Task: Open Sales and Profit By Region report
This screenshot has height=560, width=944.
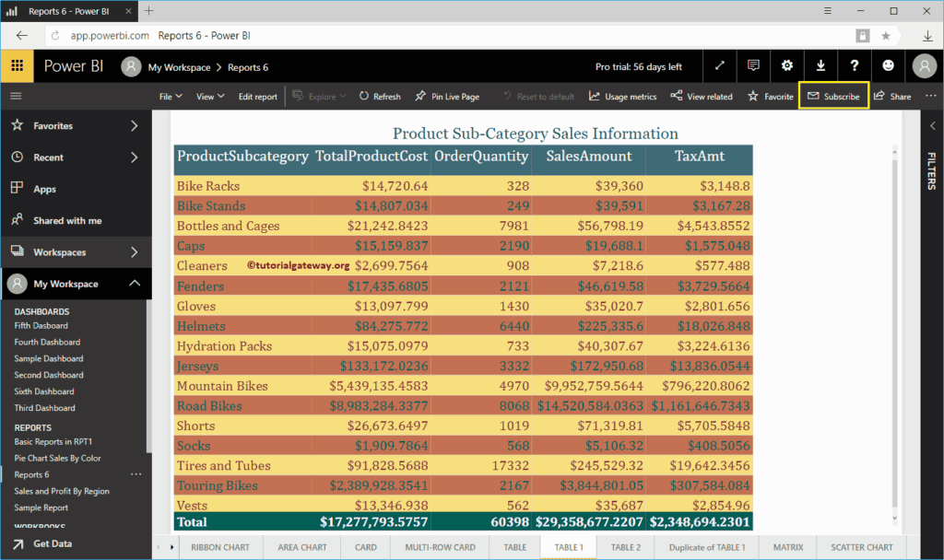Action: (x=62, y=491)
